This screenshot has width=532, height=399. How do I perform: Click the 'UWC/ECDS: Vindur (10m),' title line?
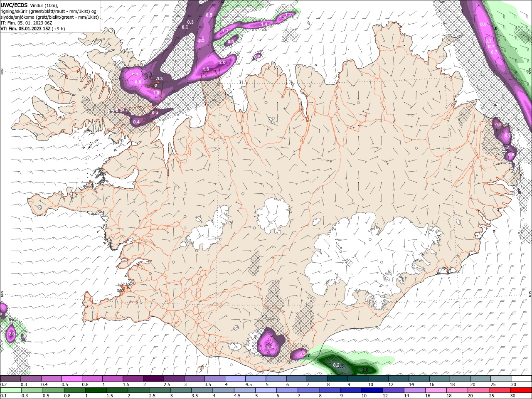[x=30, y=5]
